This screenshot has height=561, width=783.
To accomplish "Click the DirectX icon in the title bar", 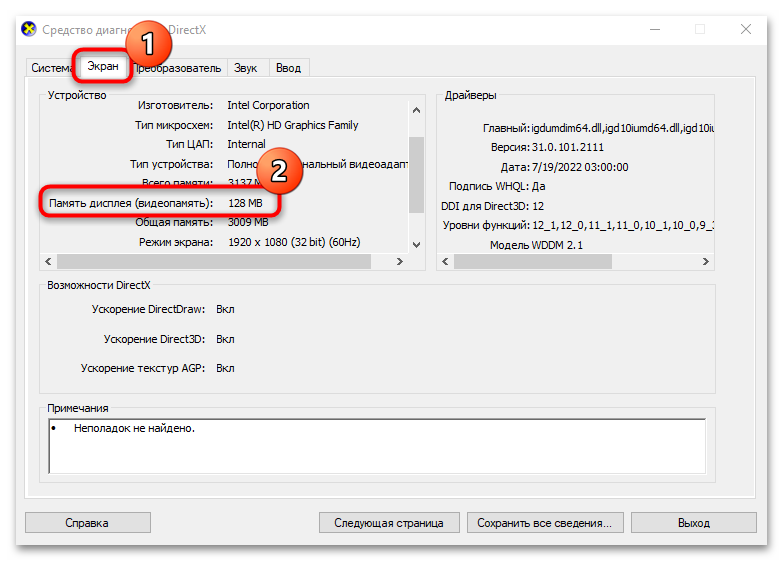I will [29, 29].
